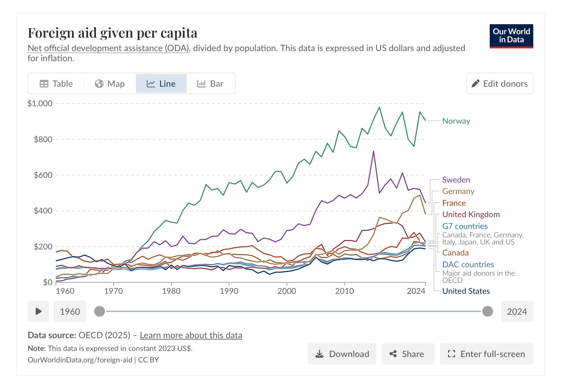
Task: Click the start year slider handle
Action: (x=100, y=311)
